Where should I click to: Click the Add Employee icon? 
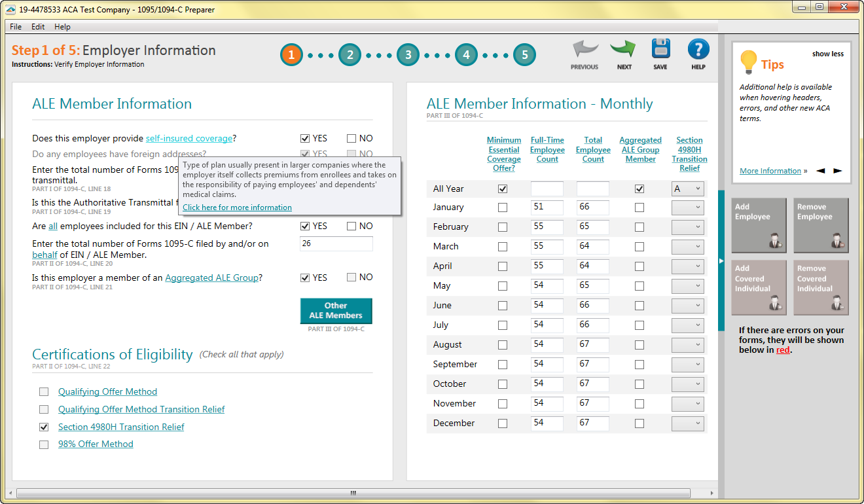click(x=759, y=225)
